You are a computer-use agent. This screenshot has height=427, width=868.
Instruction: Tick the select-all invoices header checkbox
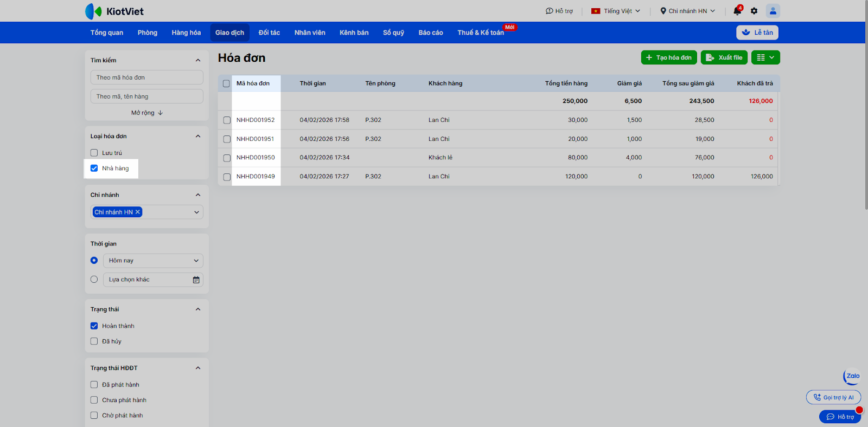click(x=226, y=83)
